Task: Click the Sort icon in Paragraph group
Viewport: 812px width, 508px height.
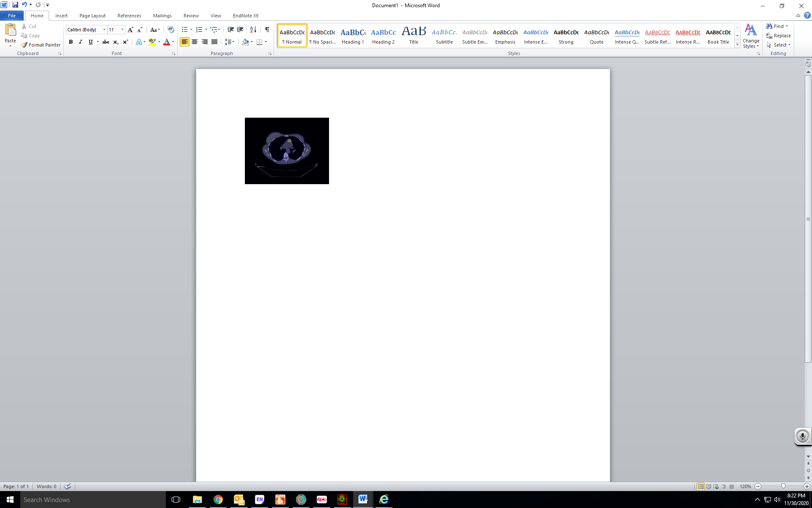Action: click(253, 30)
